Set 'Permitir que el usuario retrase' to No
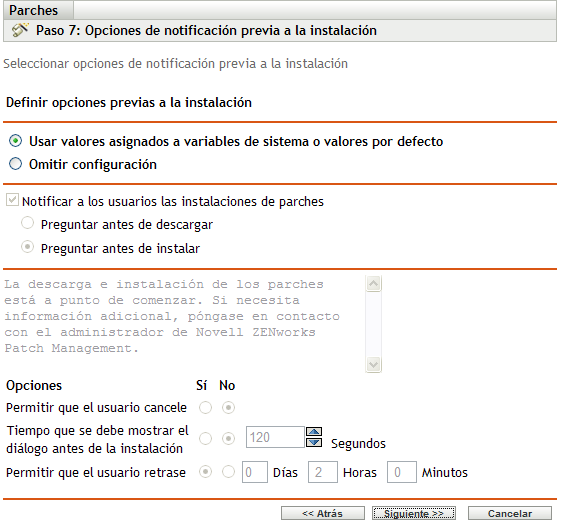 point(228,472)
